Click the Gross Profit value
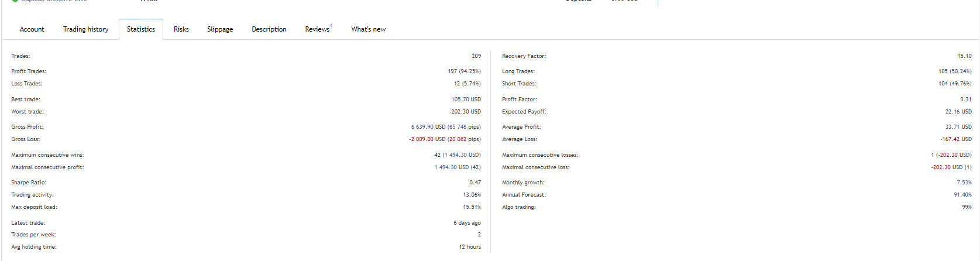Viewport: 980px width, 261px height. click(446, 127)
